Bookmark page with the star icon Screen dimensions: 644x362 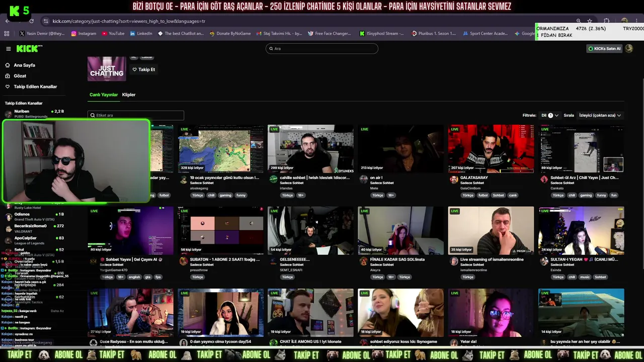tap(590, 21)
